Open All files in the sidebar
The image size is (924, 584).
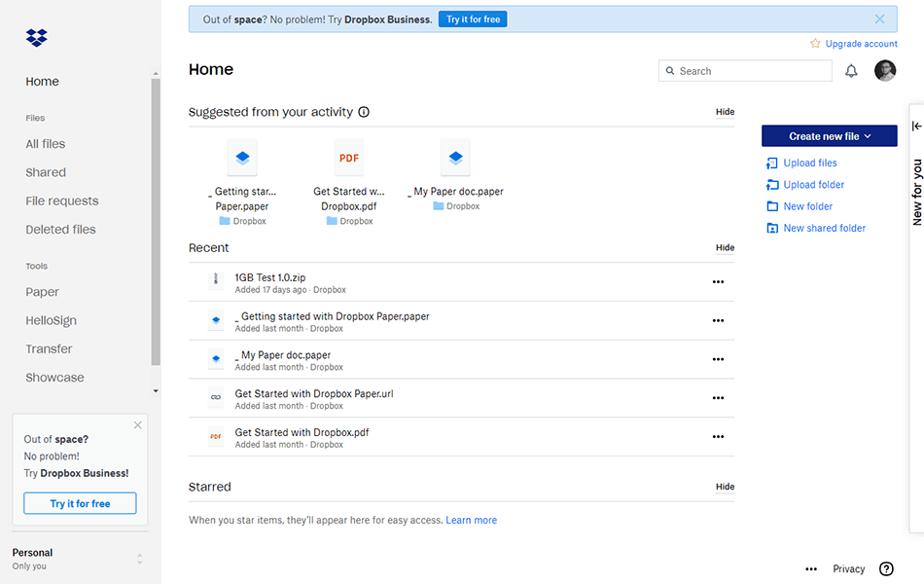(46, 144)
